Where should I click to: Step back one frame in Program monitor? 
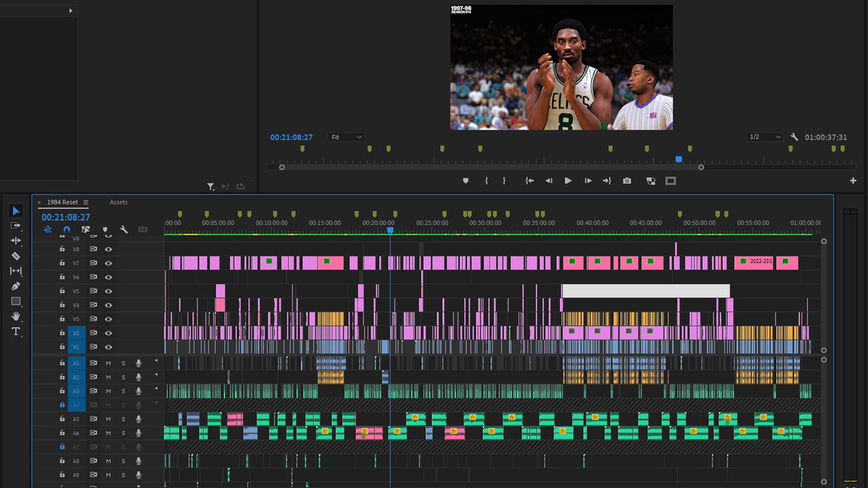[x=548, y=181]
